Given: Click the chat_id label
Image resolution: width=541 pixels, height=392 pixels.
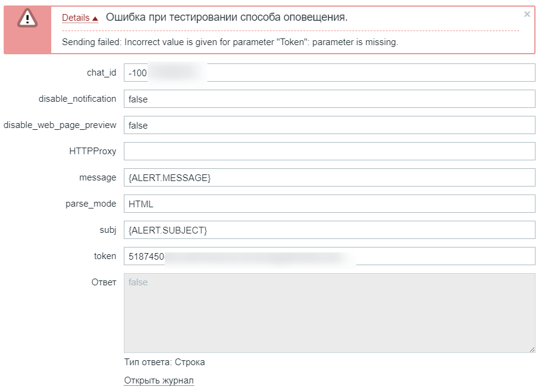Looking at the screenshot, I should [x=101, y=73].
